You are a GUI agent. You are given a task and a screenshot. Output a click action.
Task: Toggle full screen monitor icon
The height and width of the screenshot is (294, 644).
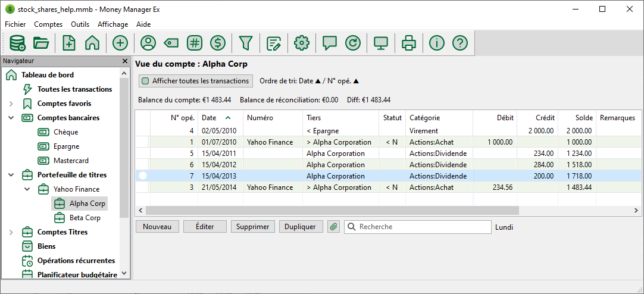click(381, 43)
